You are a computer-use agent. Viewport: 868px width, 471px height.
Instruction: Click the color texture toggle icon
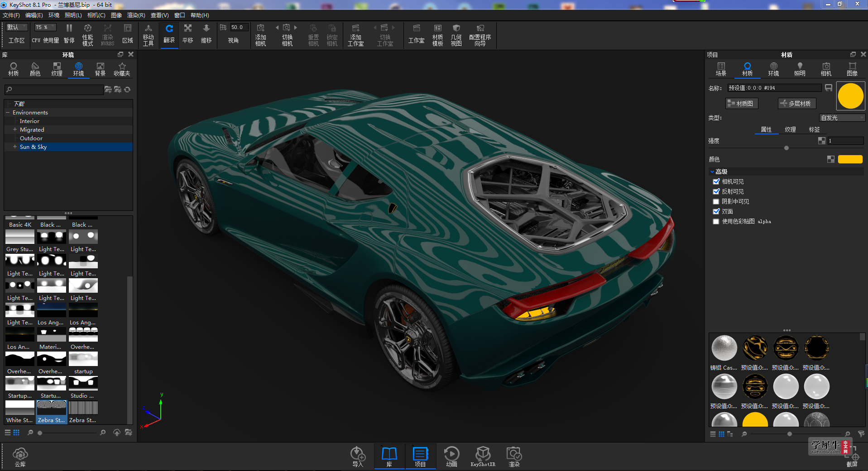point(831,159)
